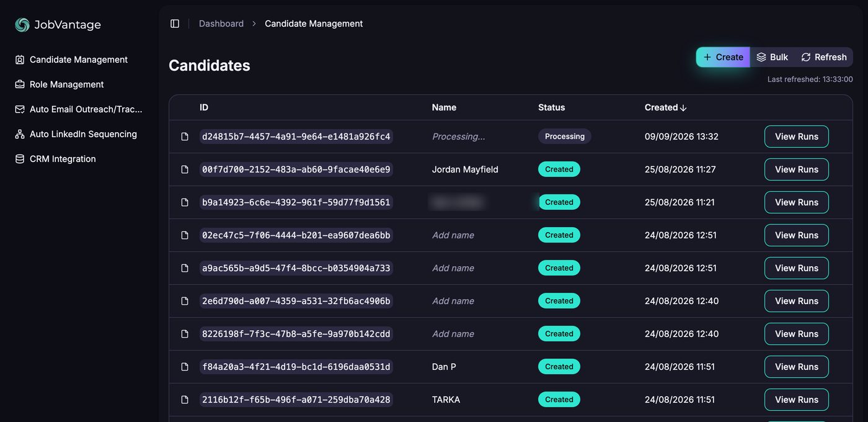This screenshot has width=868, height=422.
Task: View Runs for candidate 8226198f
Action: coord(797,334)
